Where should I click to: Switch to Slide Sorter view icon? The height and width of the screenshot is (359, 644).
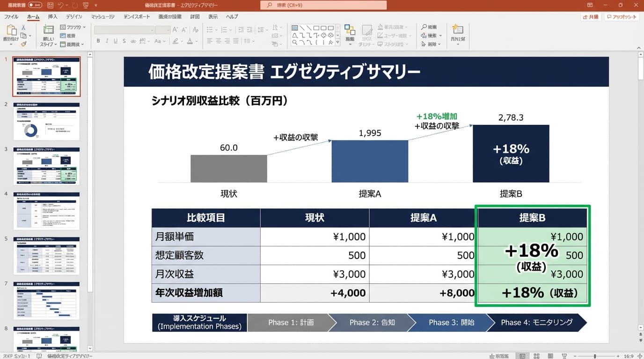coord(537,356)
